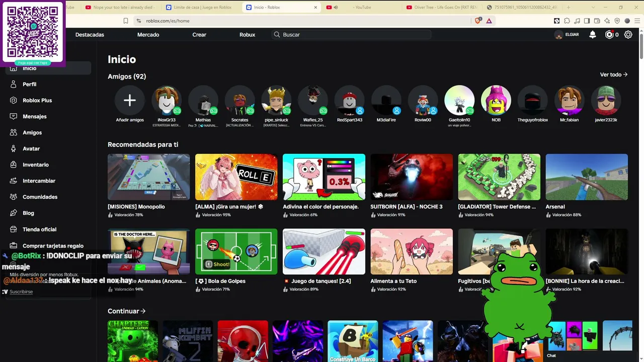This screenshot has height=362, width=644.
Task: Open the Avatar figure icon
Action: [x=14, y=148]
